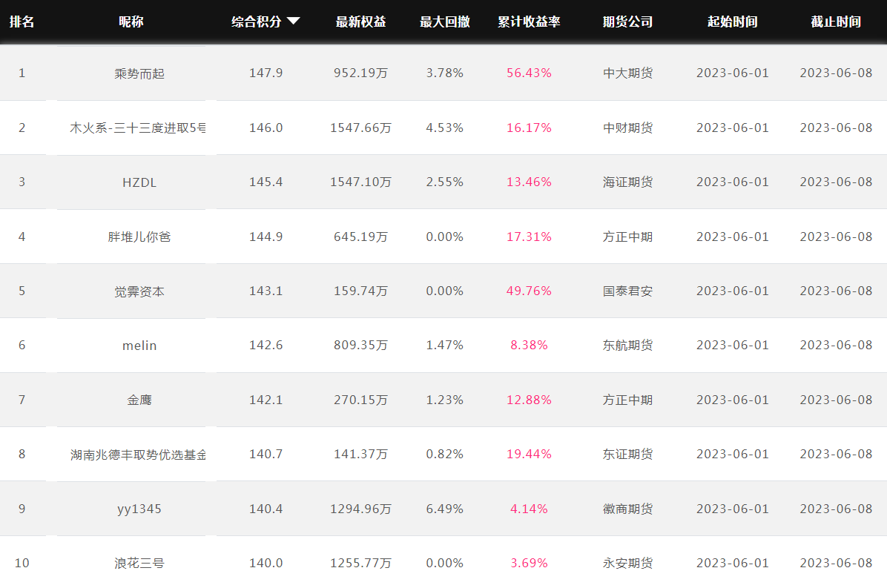Select nickname melin
The height and width of the screenshot is (588, 887).
coord(139,346)
